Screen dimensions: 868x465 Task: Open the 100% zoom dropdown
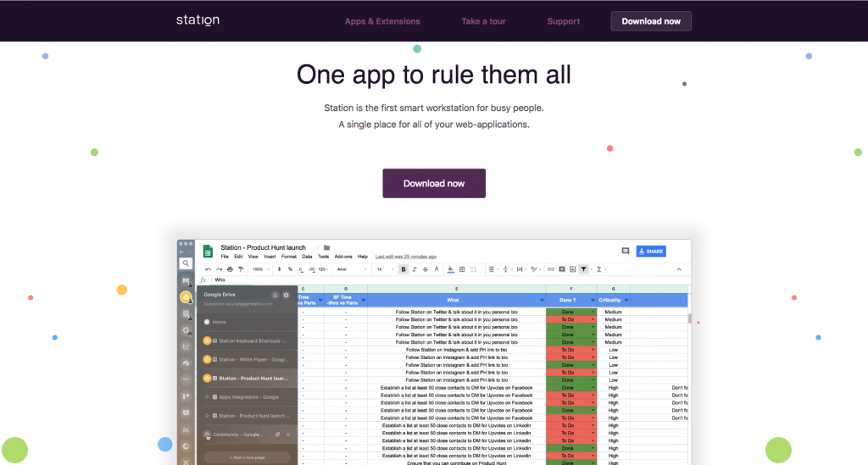coord(261,269)
